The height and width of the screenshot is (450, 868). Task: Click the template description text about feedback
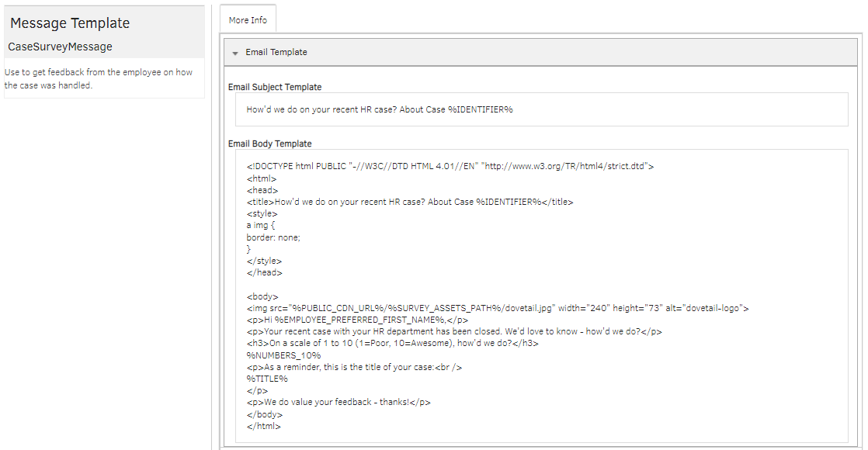[99, 78]
